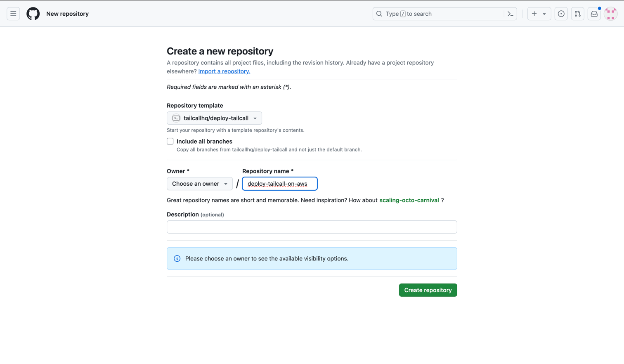Image resolution: width=624 pixels, height=364 pixels.
Task: Open your profile avatar menu
Action: [610, 14]
